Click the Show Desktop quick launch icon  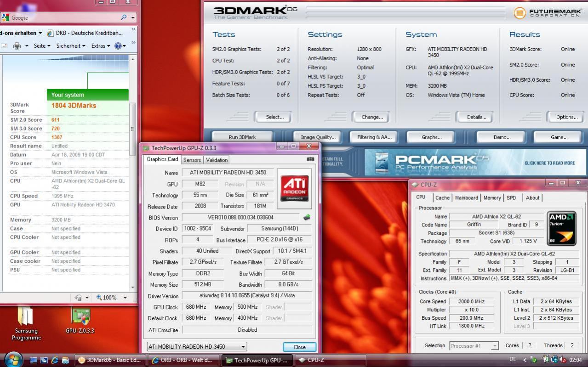pos(34,360)
